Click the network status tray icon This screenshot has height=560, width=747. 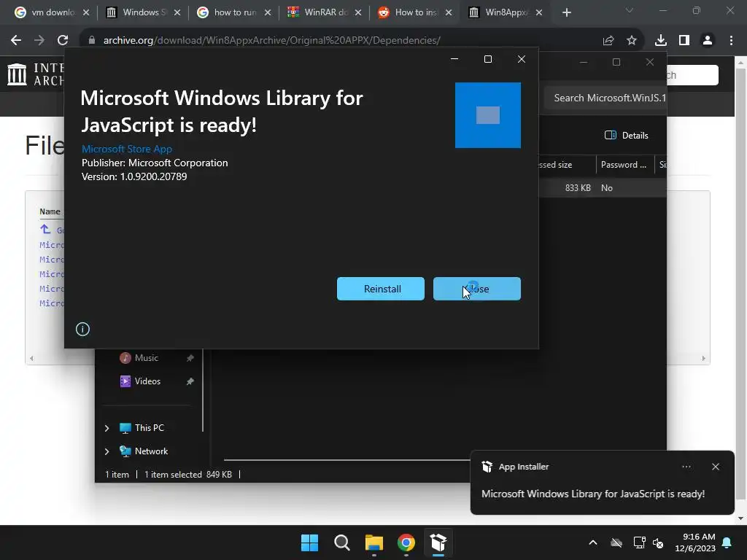coord(639,542)
